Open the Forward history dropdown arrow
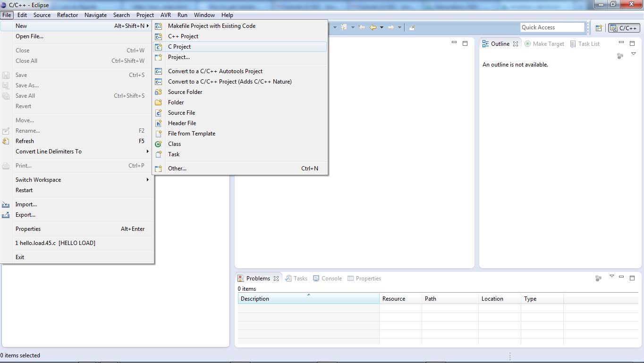This screenshot has width=644, height=363. [x=399, y=27]
